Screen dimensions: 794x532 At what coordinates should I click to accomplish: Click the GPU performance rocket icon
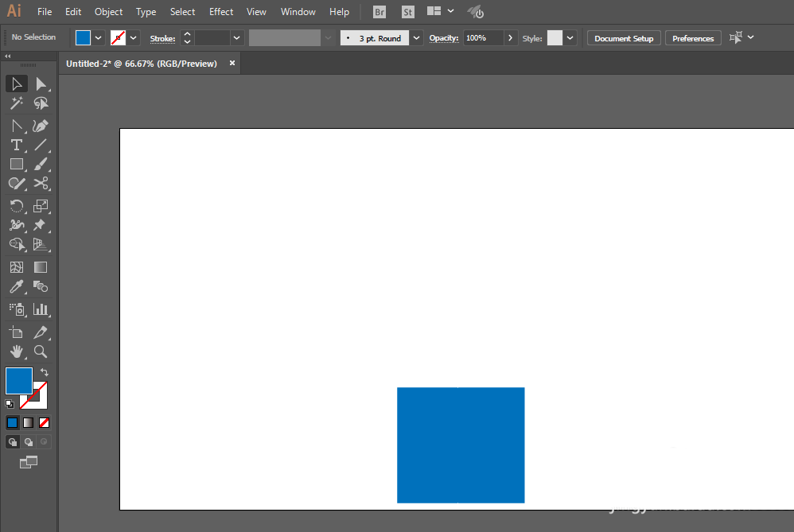click(x=475, y=12)
